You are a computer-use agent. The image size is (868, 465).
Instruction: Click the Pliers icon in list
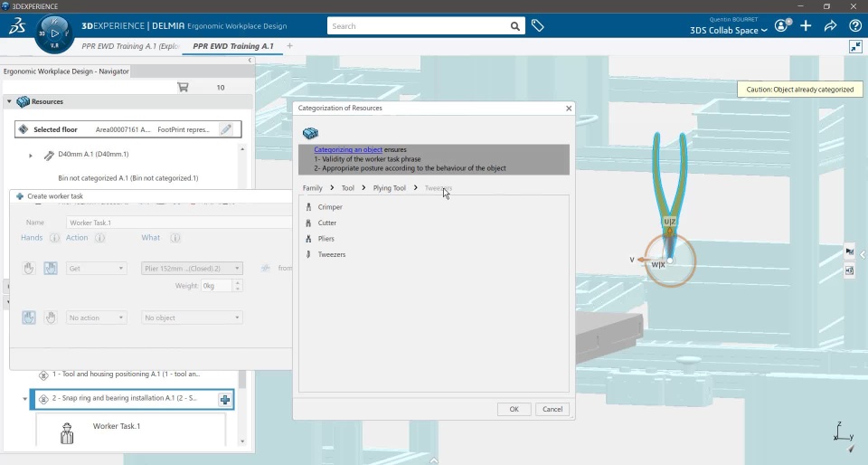(308, 239)
